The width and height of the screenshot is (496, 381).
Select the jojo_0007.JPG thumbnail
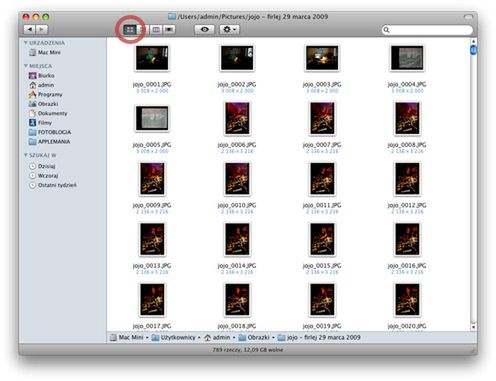coord(322,118)
